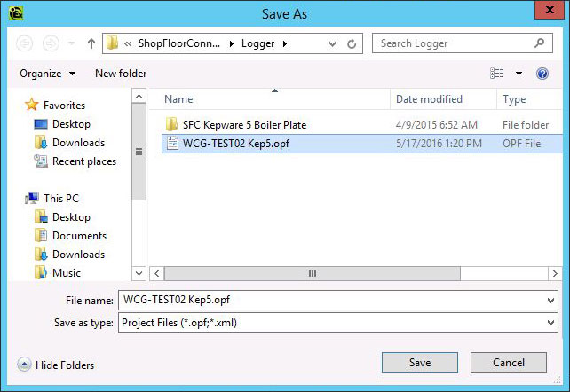This screenshot has width=570, height=392.
Task: Select Music under This PC
Action: tap(66, 273)
